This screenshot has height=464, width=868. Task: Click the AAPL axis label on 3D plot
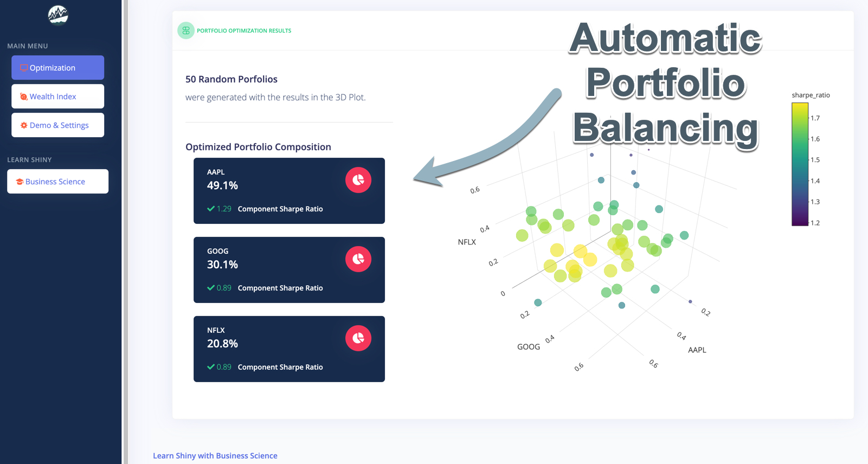tap(697, 350)
